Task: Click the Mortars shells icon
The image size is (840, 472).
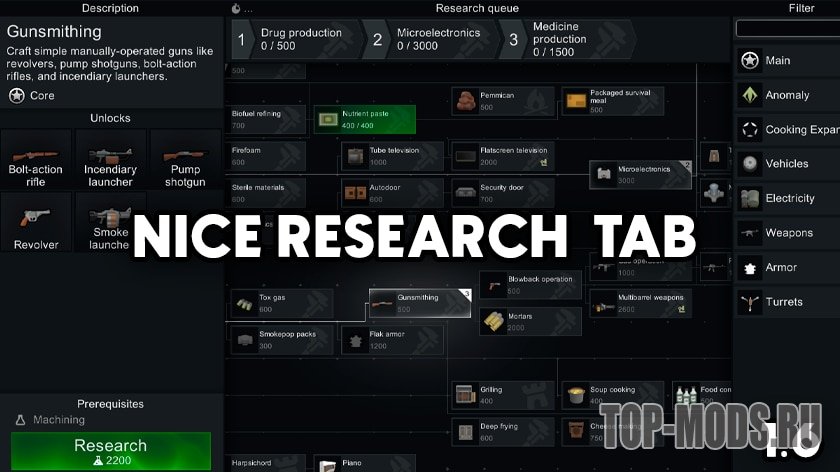Action: (x=493, y=321)
